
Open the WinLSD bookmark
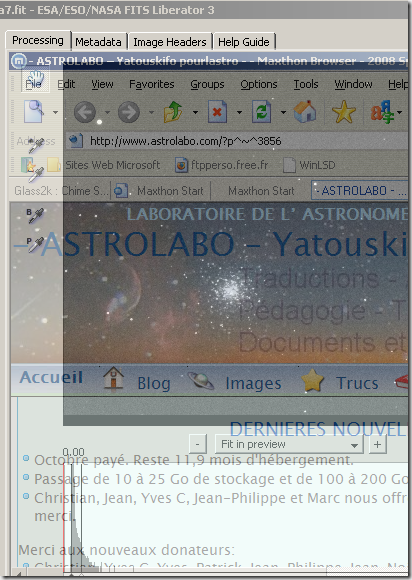(x=317, y=165)
